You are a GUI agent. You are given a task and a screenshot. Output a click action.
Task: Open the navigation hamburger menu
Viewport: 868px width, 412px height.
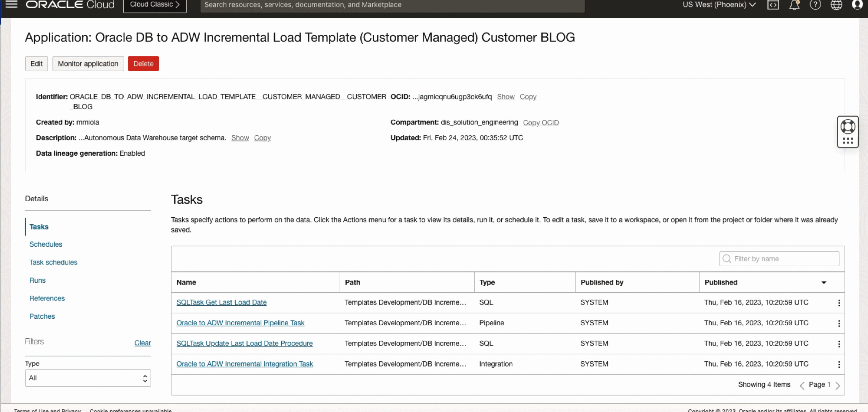(11, 5)
